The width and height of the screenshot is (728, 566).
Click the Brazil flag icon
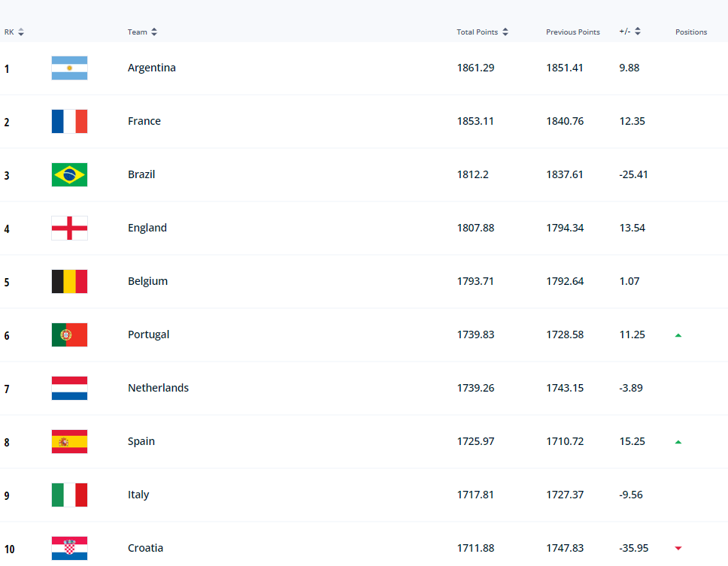(x=69, y=175)
